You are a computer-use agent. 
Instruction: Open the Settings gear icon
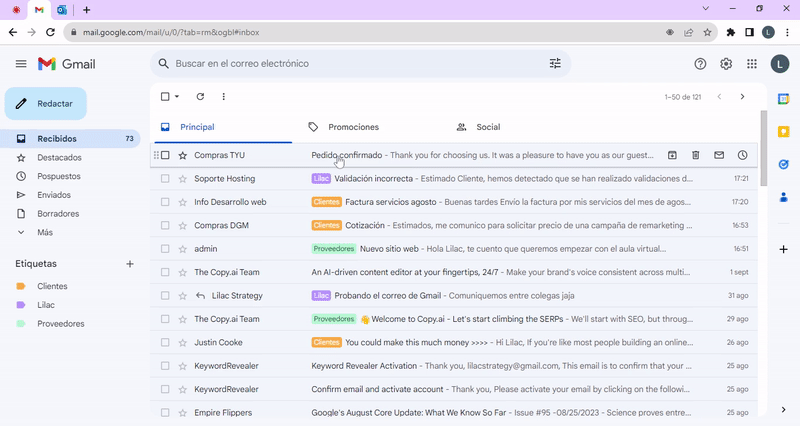coord(726,64)
